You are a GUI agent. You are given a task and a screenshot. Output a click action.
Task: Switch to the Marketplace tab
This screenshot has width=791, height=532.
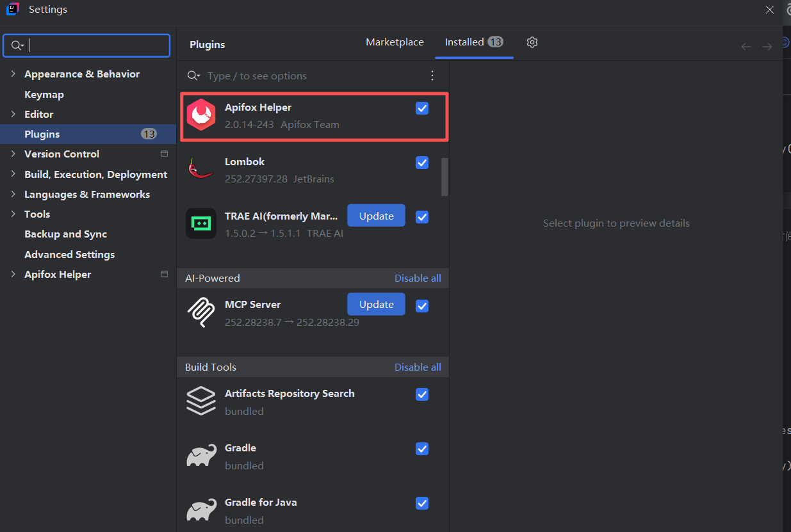(395, 42)
